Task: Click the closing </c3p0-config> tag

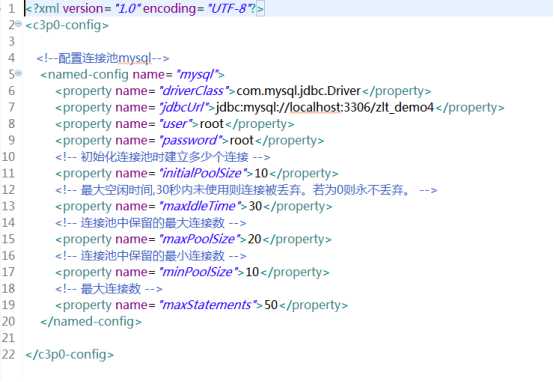Action: pyautogui.click(x=70, y=355)
